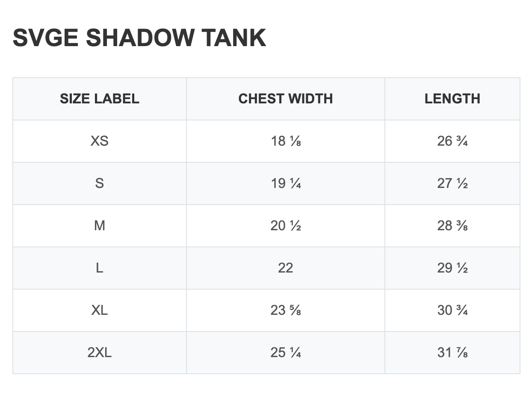Click chest width value 22
This screenshot has height=393, width=532.
pos(286,268)
